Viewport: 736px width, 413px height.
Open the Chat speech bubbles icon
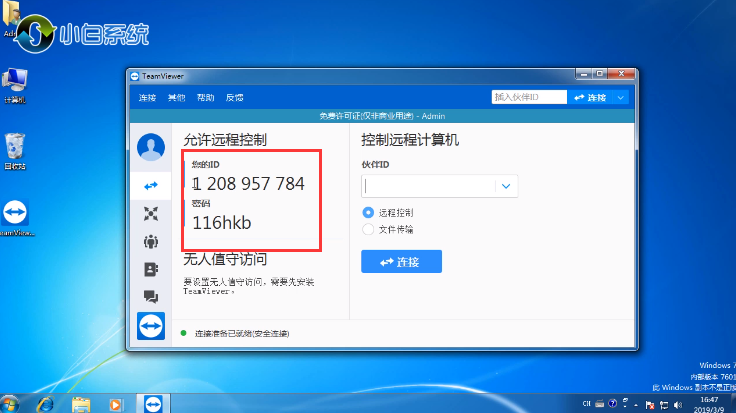click(151, 297)
